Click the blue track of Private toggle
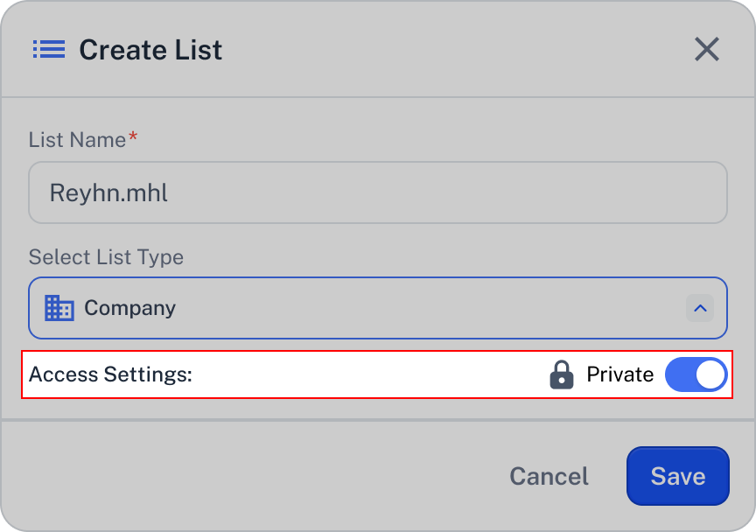The height and width of the screenshot is (532, 756). 680,374
